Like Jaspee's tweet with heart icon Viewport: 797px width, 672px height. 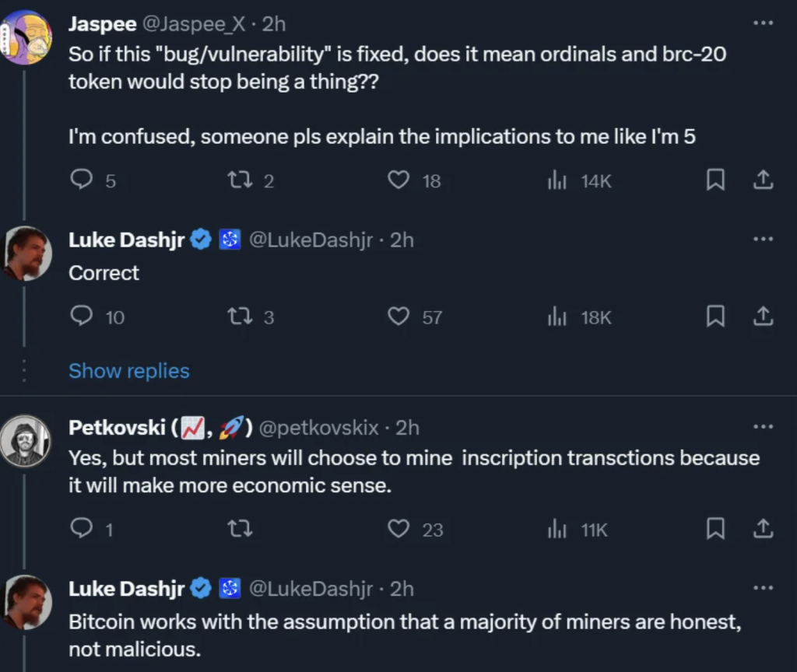click(x=398, y=180)
